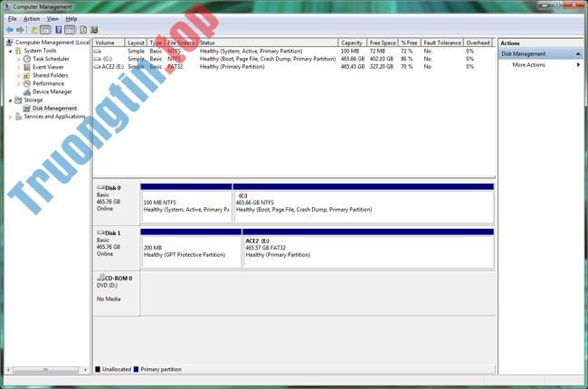Click the Services and Applications icon
This screenshot has width=588, height=389.
coord(18,117)
